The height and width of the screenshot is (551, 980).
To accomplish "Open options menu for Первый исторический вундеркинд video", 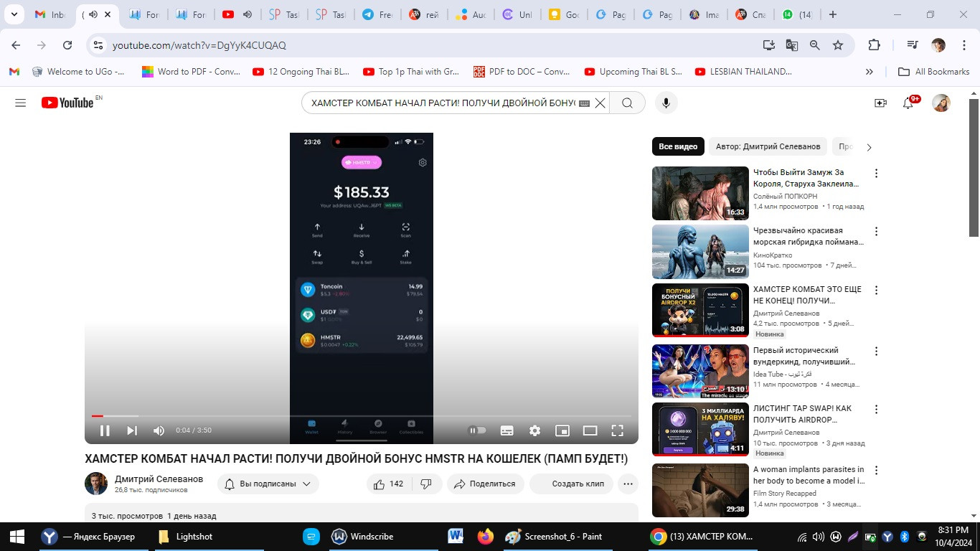I will (876, 352).
